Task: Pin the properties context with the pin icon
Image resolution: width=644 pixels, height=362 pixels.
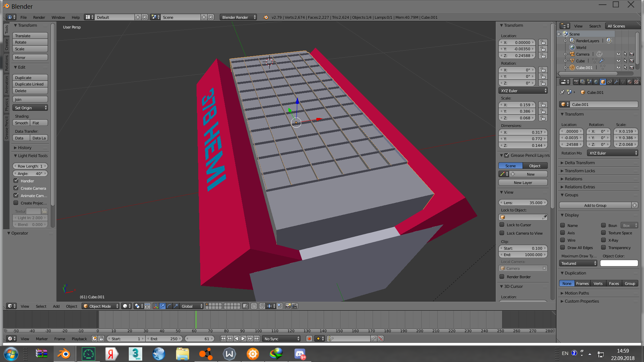Action: pyautogui.click(x=562, y=92)
